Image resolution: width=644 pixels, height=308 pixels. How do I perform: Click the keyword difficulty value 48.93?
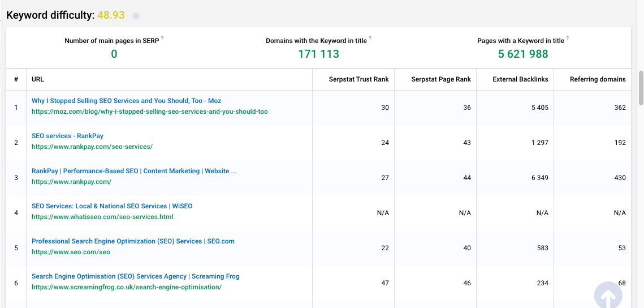(111, 16)
